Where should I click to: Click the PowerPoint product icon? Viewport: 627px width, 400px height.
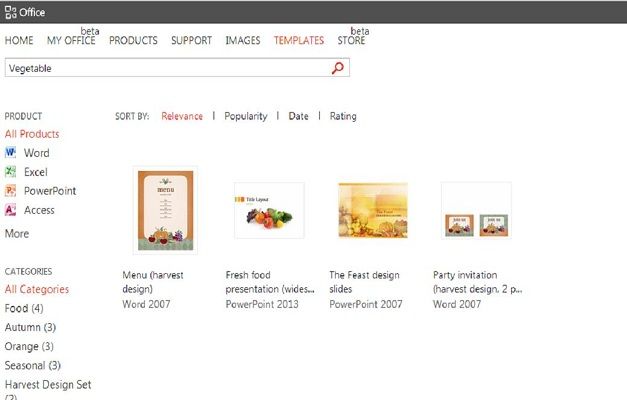pyautogui.click(x=10, y=190)
